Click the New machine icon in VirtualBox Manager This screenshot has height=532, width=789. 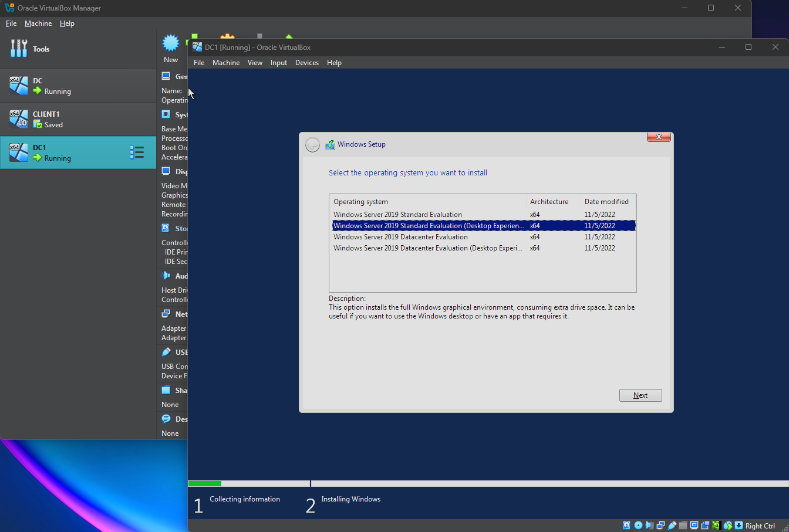171,43
